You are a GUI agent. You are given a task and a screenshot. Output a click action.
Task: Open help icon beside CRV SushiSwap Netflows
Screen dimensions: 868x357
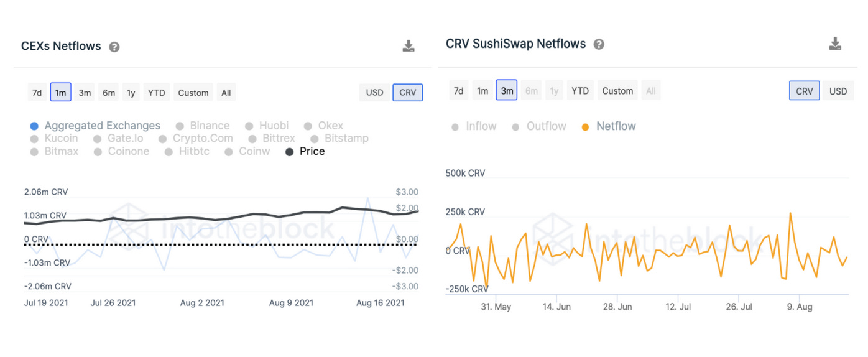click(599, 44)
